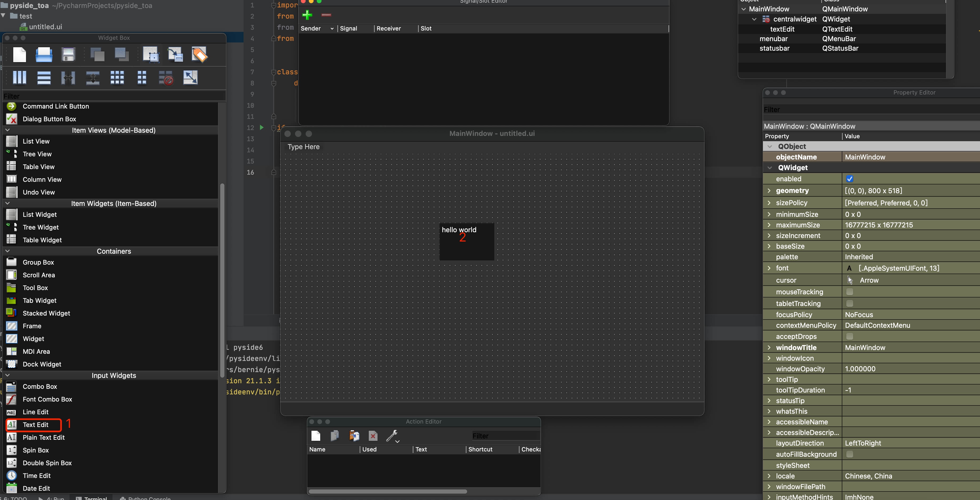Select the Stacked Widget entry
Screen dimensions: 980x500
point(46,313)
